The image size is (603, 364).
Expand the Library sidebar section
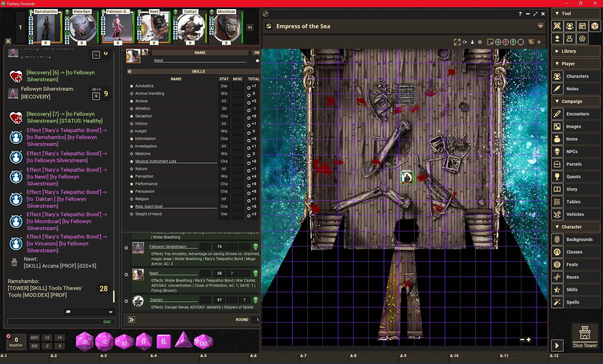click(x=576, y=51)
